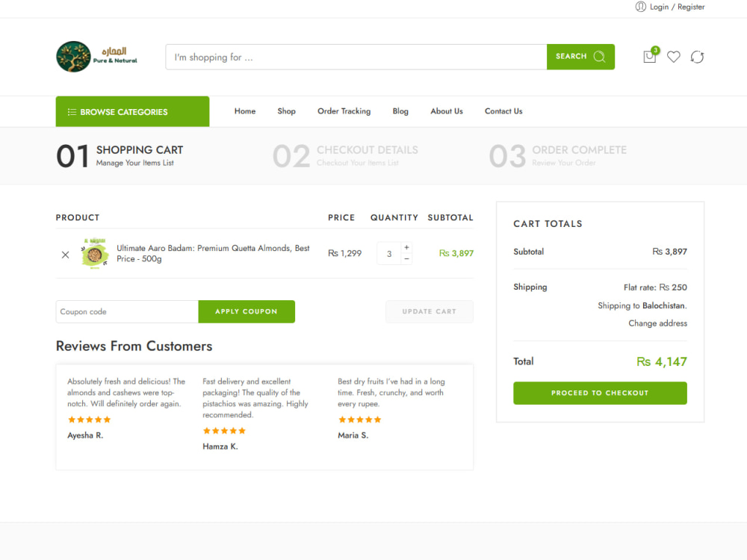The height and width of the screenshot is (560, 747).
Task: Click the user account icon beside Login
Action: tap(640, 7)
